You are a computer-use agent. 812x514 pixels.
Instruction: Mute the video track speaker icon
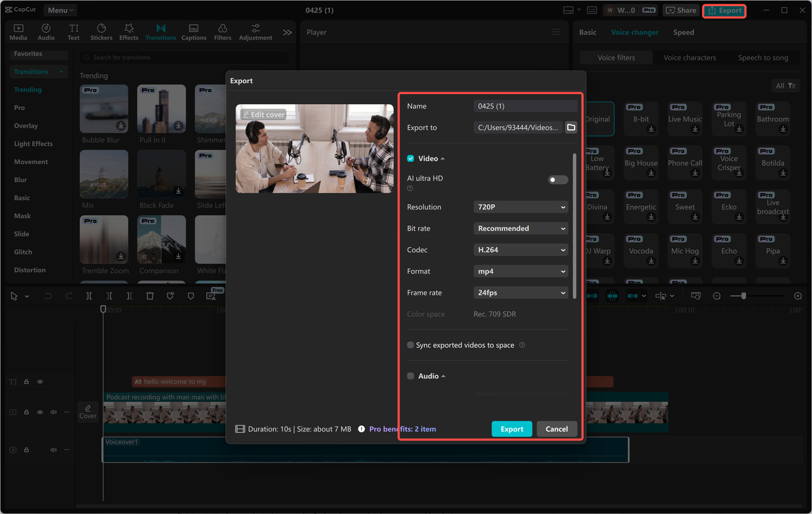coord(53,412)
